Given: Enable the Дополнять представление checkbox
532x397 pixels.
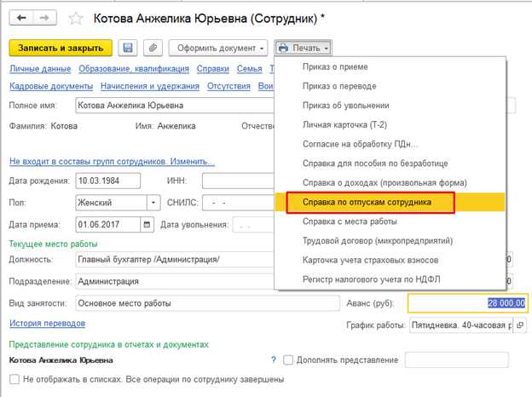Looking at the screenshot, I should point(288,360).
